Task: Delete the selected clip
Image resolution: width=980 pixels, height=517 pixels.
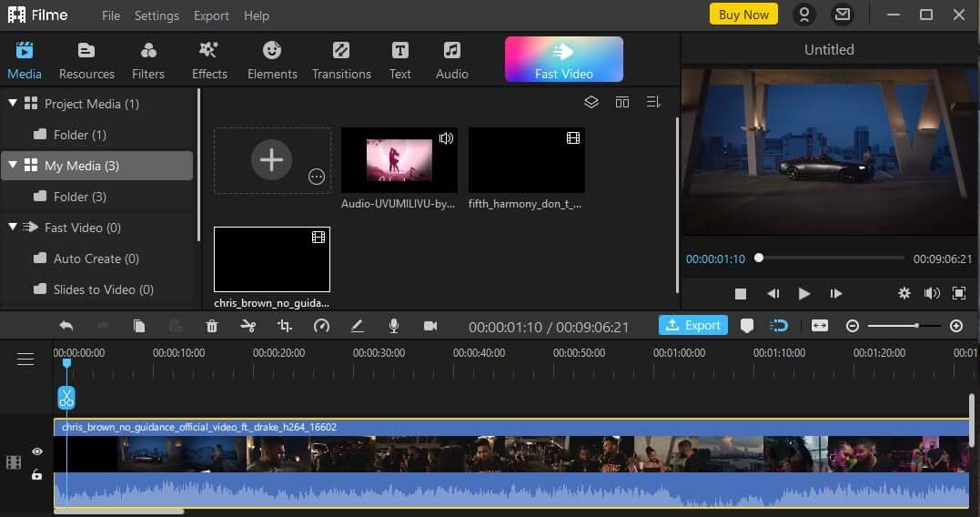Action: [212, 326]
